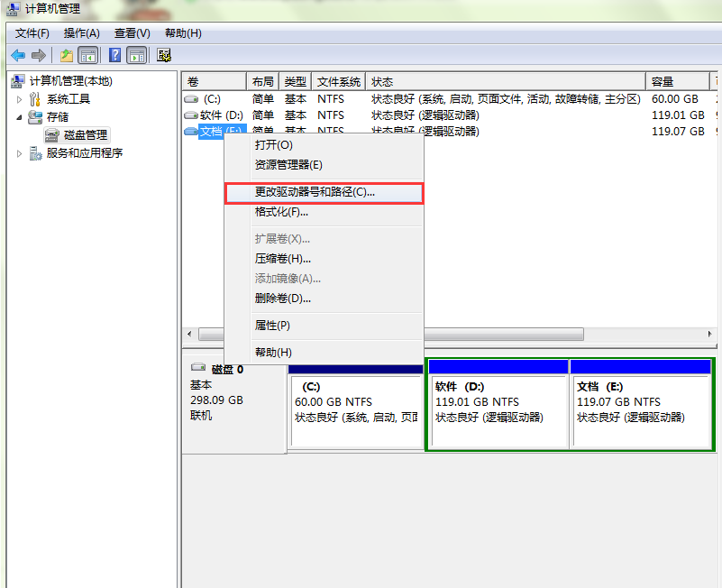722x588 pixels.
Task: Open the 操作(A) menu
Action: (81, 33)
